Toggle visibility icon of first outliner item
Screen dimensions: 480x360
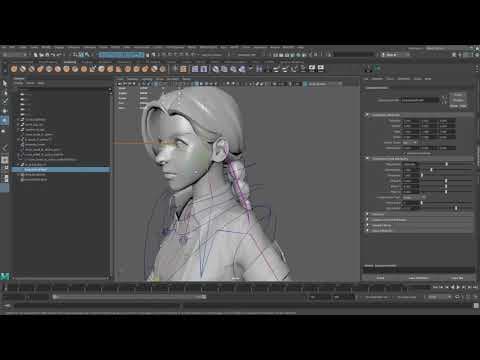(22, 94)
